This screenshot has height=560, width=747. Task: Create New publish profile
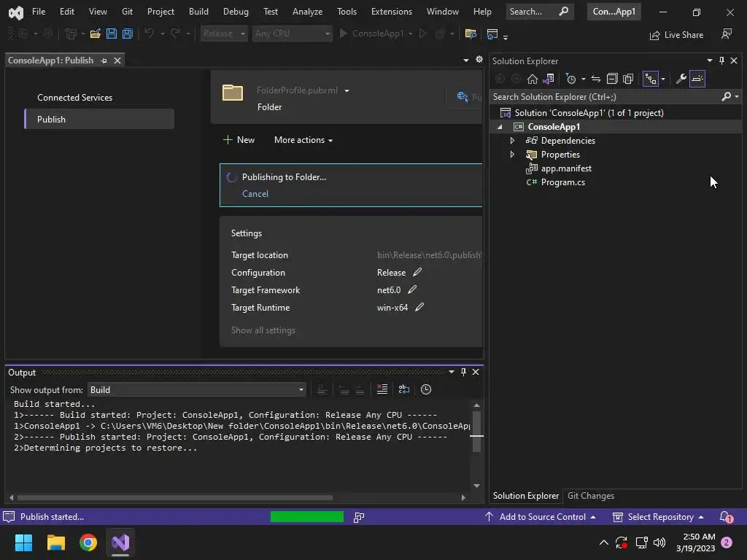coord(239,140)
